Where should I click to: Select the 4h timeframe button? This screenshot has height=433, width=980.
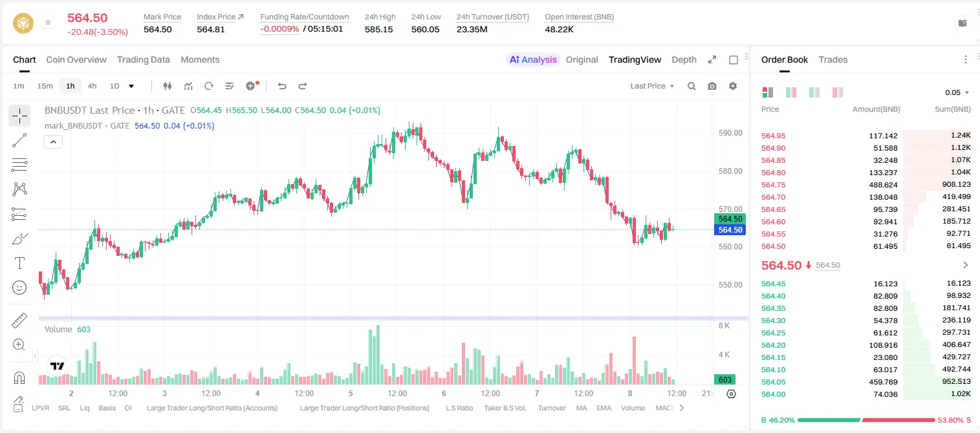pos(93,86)
